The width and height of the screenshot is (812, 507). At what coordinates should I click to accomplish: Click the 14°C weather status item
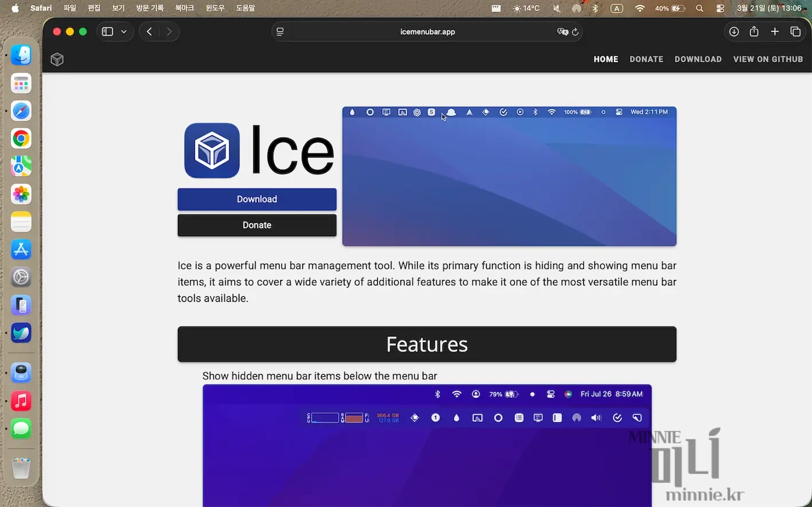point(527,8)
